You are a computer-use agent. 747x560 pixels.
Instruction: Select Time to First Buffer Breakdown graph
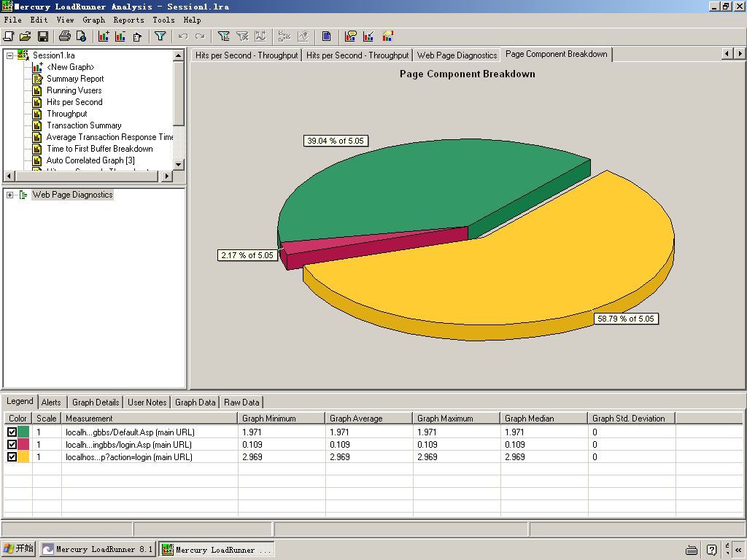(x=99, y=149)
